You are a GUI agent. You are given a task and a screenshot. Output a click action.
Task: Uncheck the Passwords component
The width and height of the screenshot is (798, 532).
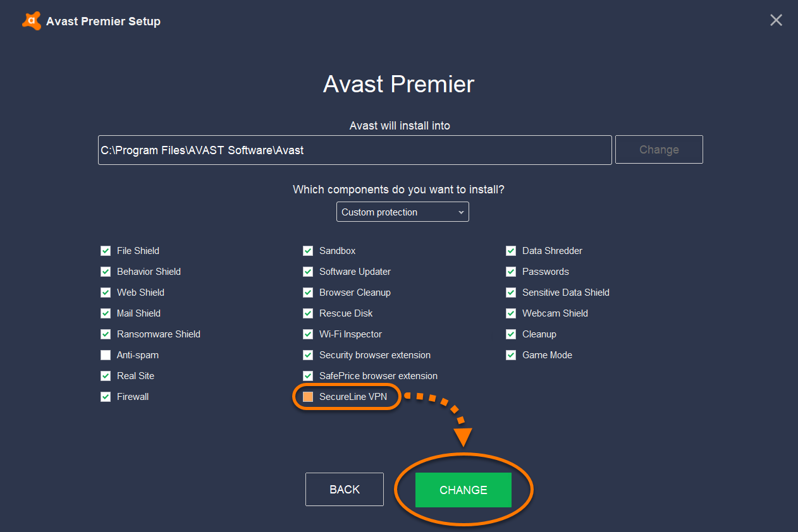(x=511, y=272)
